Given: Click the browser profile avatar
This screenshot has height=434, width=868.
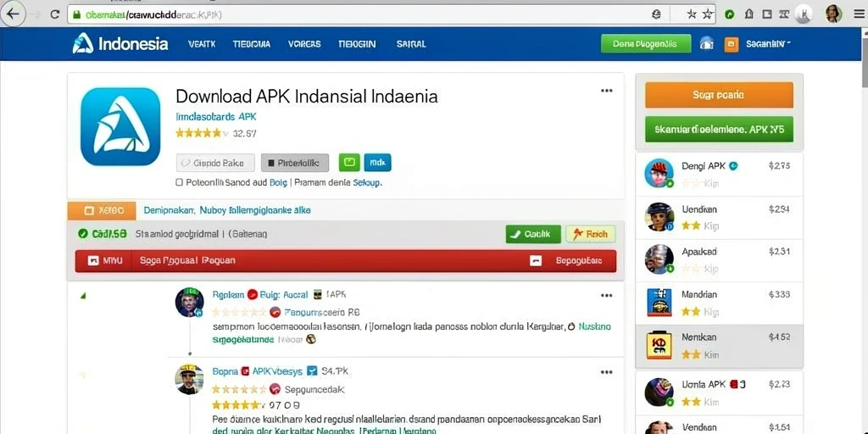Looking at the screenshot, I should (833, 14).
